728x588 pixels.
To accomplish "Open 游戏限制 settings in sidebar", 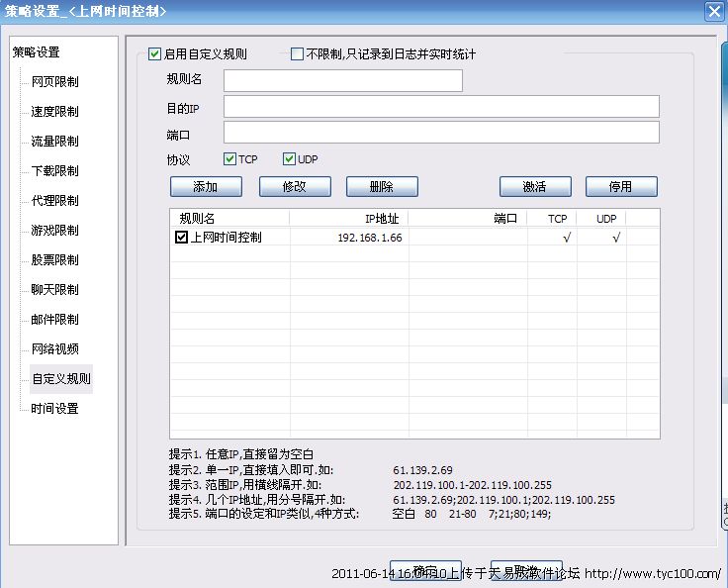I will (54, 231).
